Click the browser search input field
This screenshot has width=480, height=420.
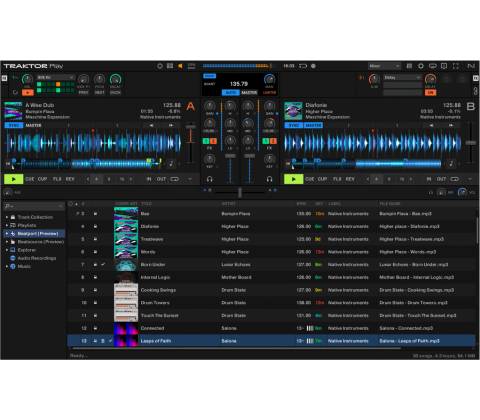(x=33, y=207)
